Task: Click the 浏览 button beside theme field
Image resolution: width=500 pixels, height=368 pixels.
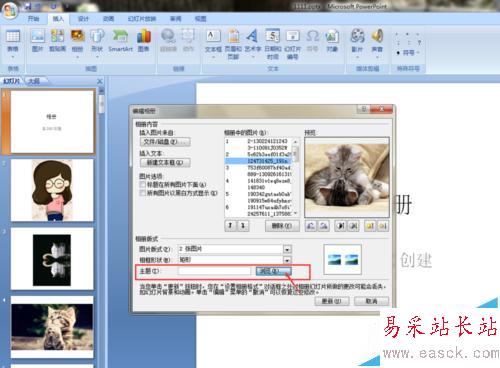Action: click(x=273, y=271)
